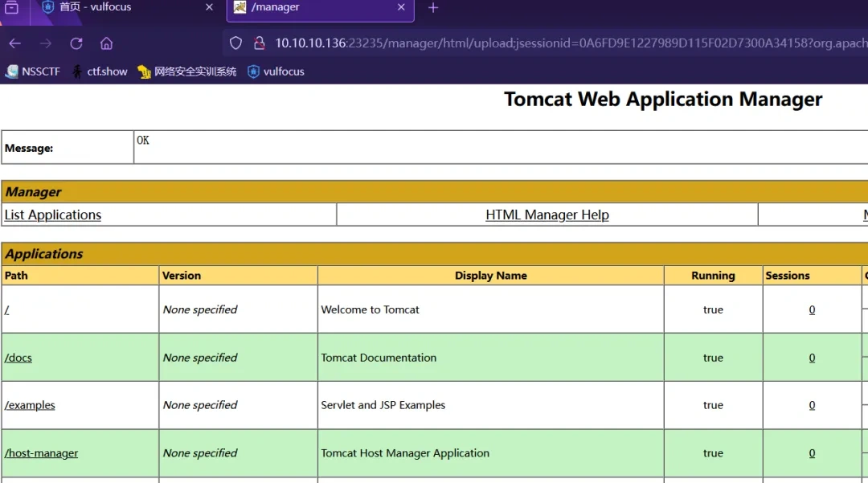
Task: Click the true value in the /examples row
Action: coord(713,405)
